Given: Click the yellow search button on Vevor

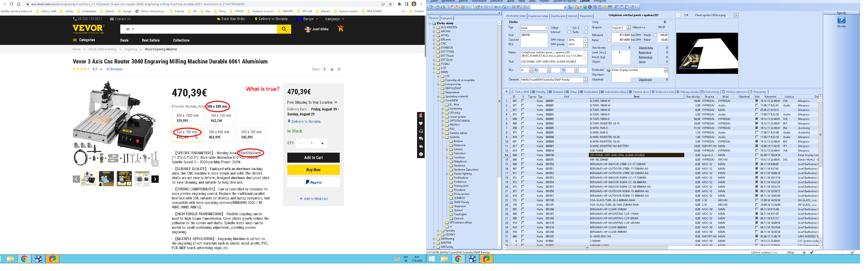Looking at the screenshot, I should tap(284, 29).
